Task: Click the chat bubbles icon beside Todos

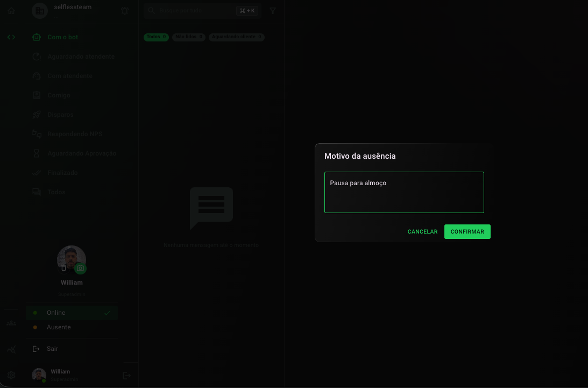Action: pos(37,192)
